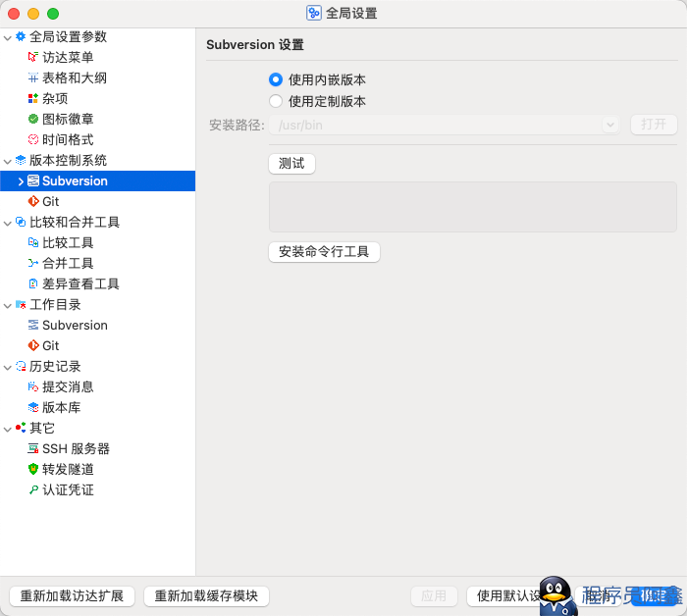Click the 比较和合并工具 icon

click(21, 222)
